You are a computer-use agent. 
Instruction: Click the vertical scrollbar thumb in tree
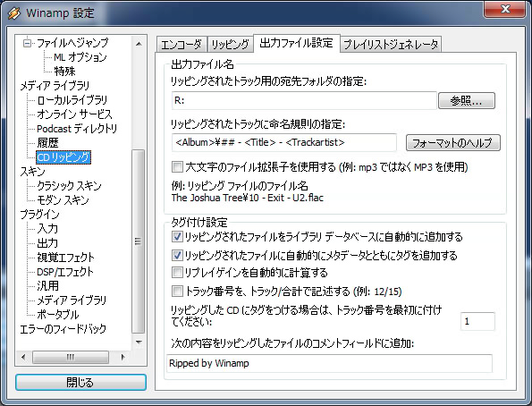pyautogui.click(x=138, y=241)
